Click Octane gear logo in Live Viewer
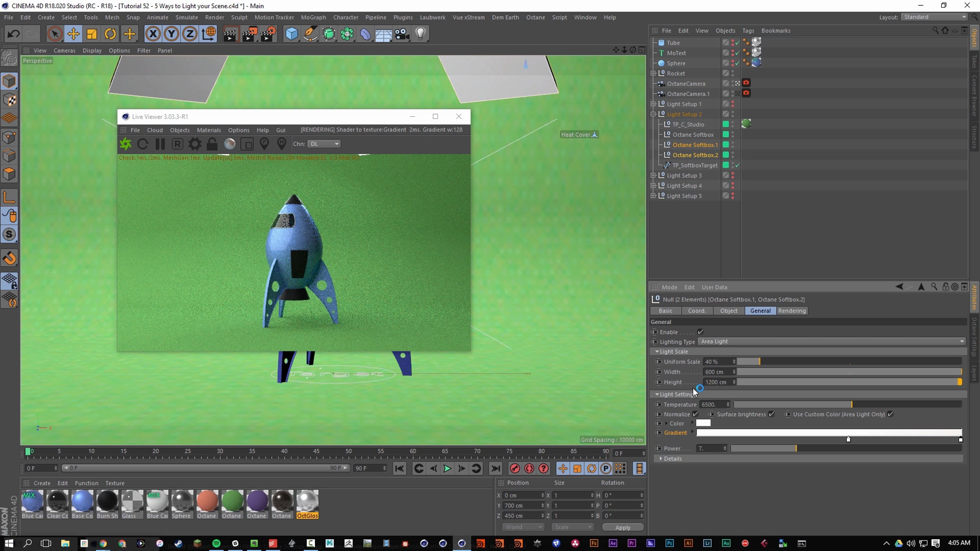Screen dimensions: 980x551 125,144
